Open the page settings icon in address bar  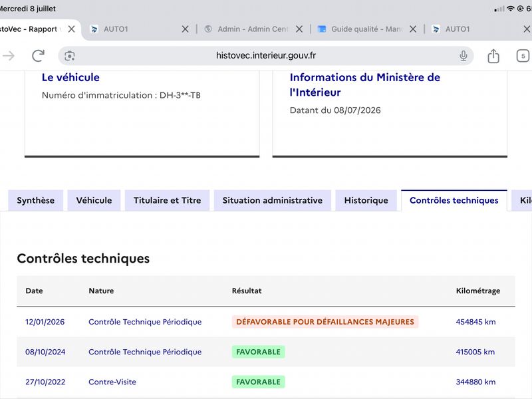coord(70,56)
